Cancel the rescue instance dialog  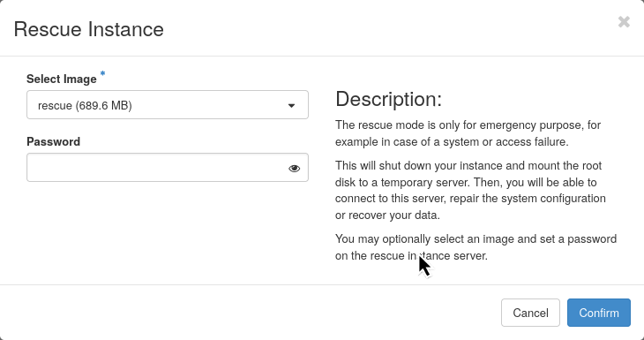[530, 313]
